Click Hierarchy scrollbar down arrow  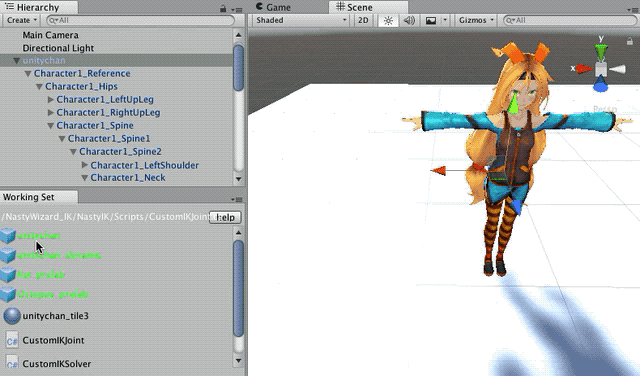coord(238,179)
